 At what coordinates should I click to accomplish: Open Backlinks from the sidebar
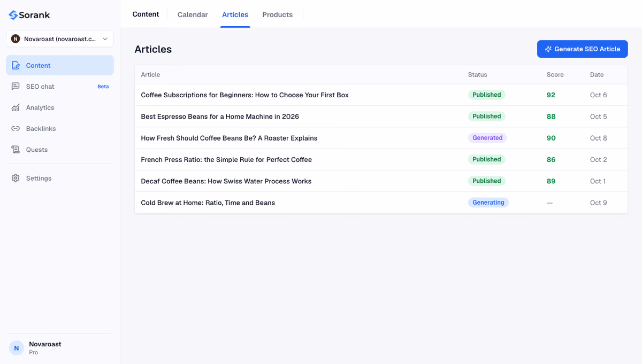(60, 129)
